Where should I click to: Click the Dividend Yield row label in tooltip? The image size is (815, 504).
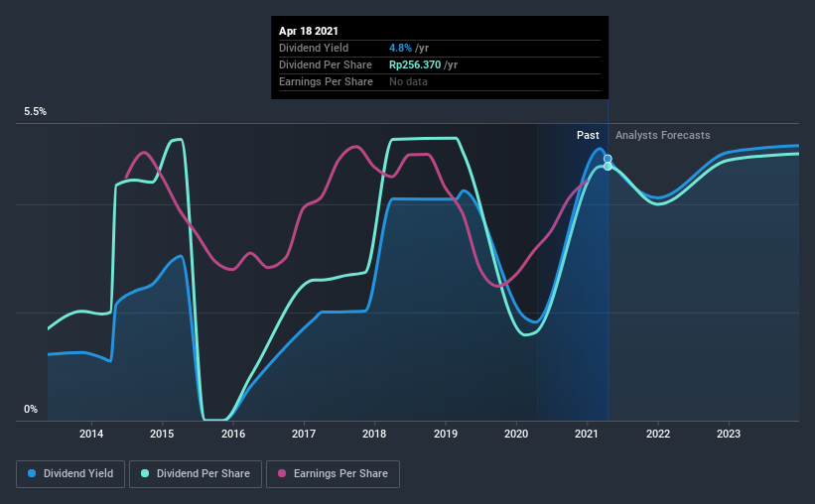tap(314, 48)
